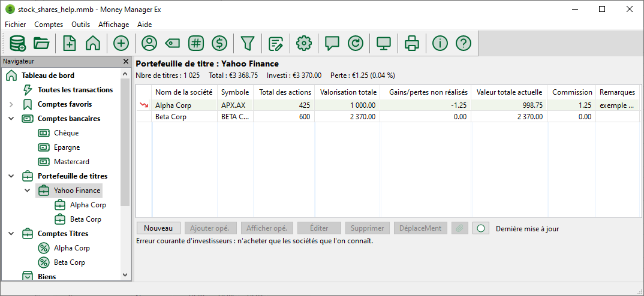Toggle full screen monitor icon
This screenshot has height=296, width=644.
(383, 43)
